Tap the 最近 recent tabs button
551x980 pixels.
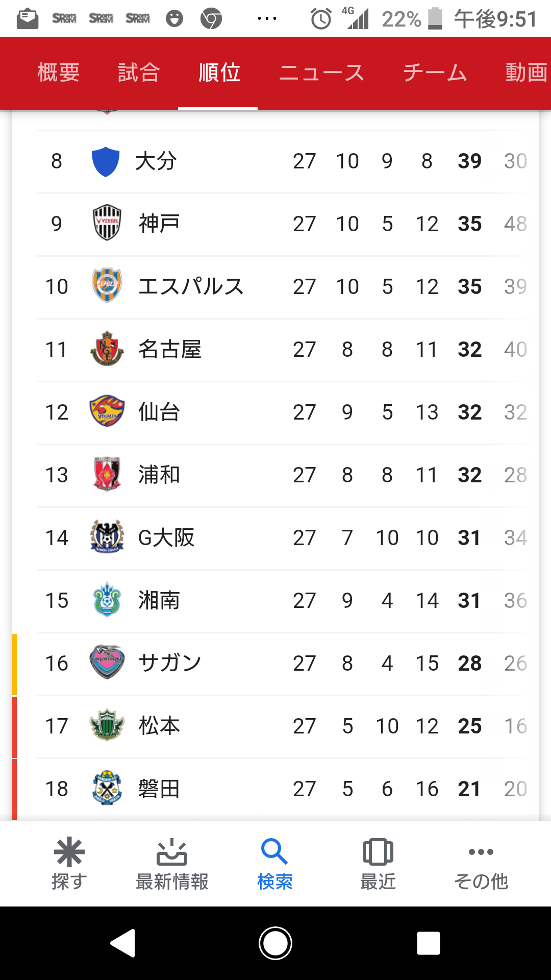378,864
